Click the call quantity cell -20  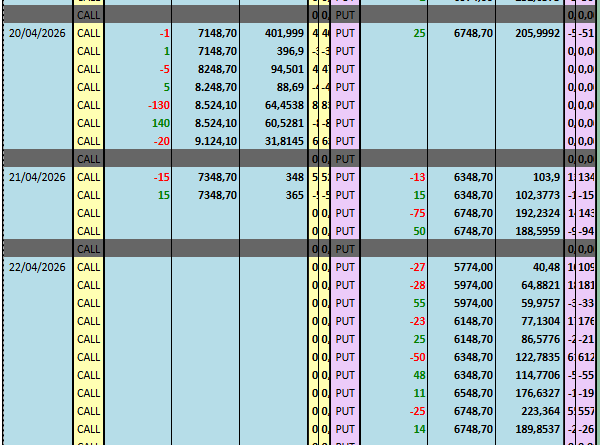click(x=138, y=141)
